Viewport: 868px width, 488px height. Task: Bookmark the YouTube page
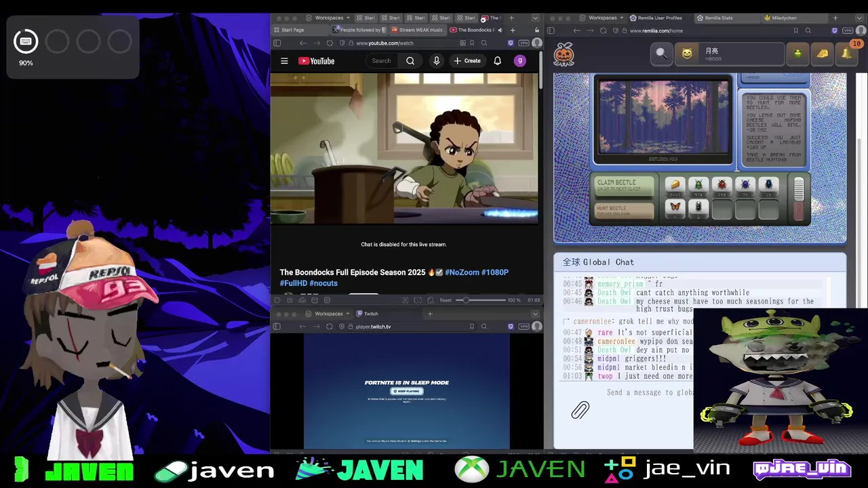pyautogui.click(x=472, y=43)
